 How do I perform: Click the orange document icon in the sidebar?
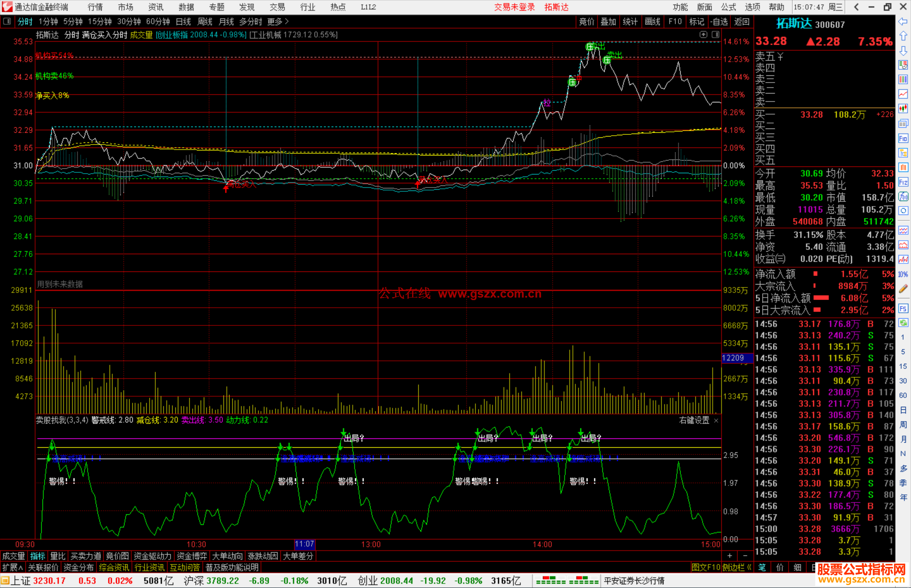[x=903, y=167]
